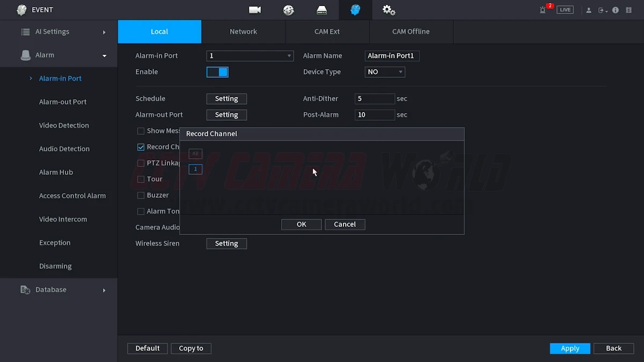This screenshot has height=362, width=644.
Task: Toggle the Enable switch
Action: coord(217,72)
